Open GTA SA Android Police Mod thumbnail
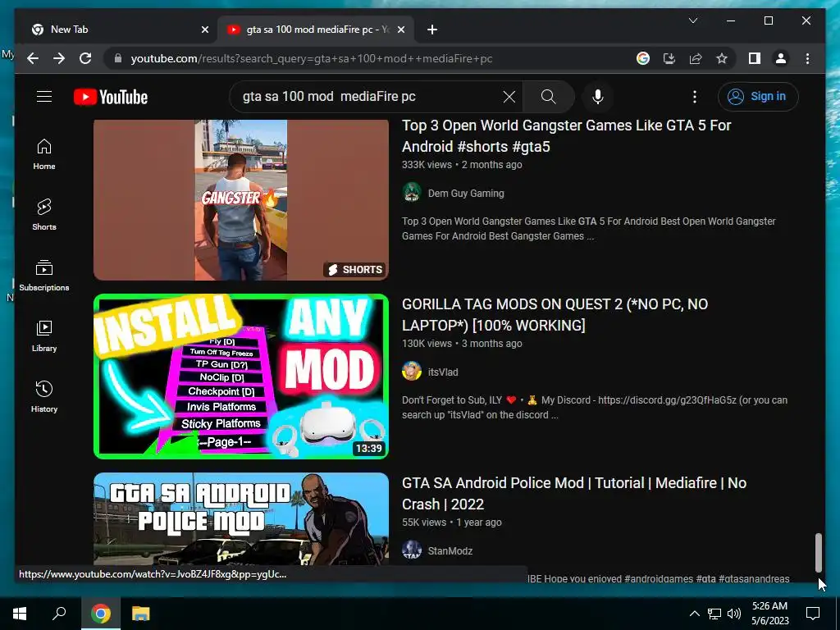 [241, 518]
